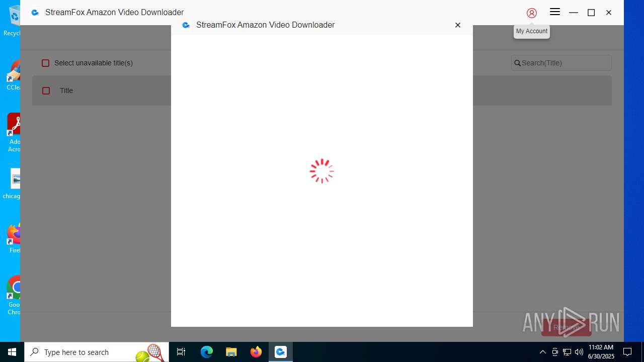
Task: Maximize the main StreamFox window
Action: point(591,13)
